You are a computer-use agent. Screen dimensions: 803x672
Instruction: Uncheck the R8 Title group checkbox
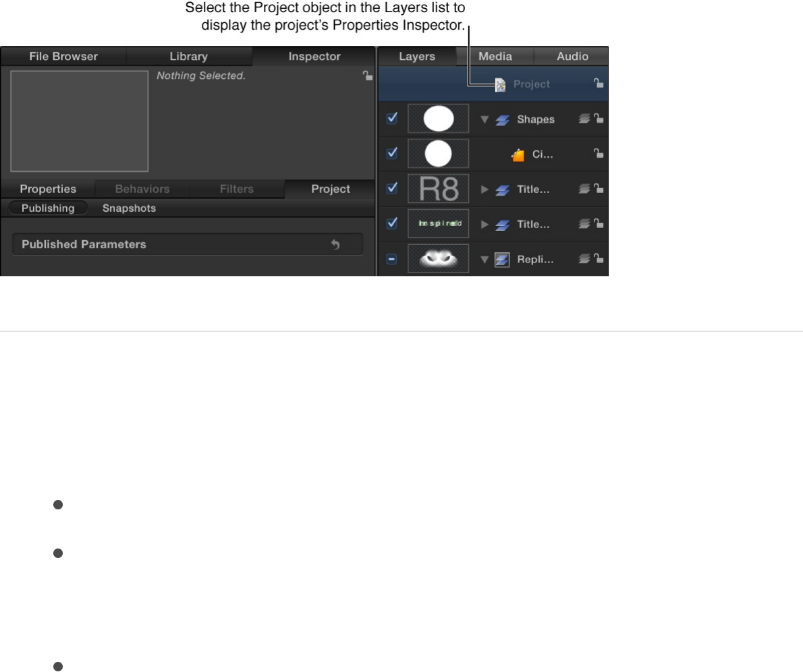pos(392,188)
